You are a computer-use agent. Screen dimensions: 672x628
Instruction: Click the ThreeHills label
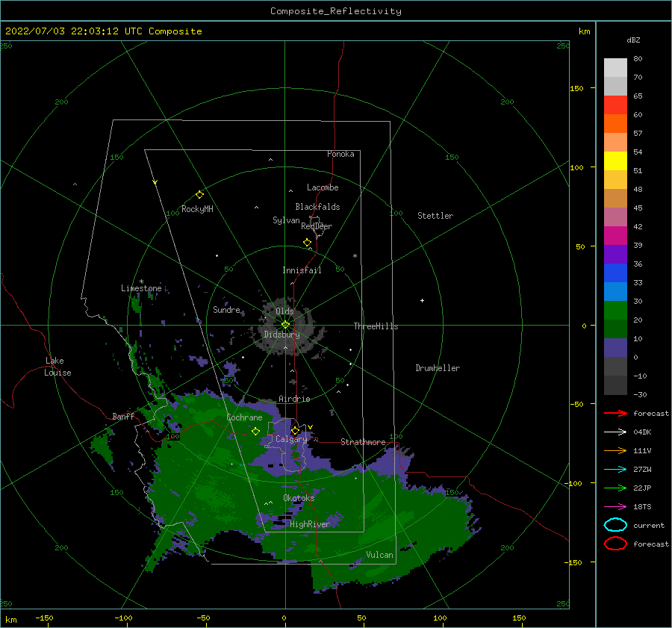376,326
